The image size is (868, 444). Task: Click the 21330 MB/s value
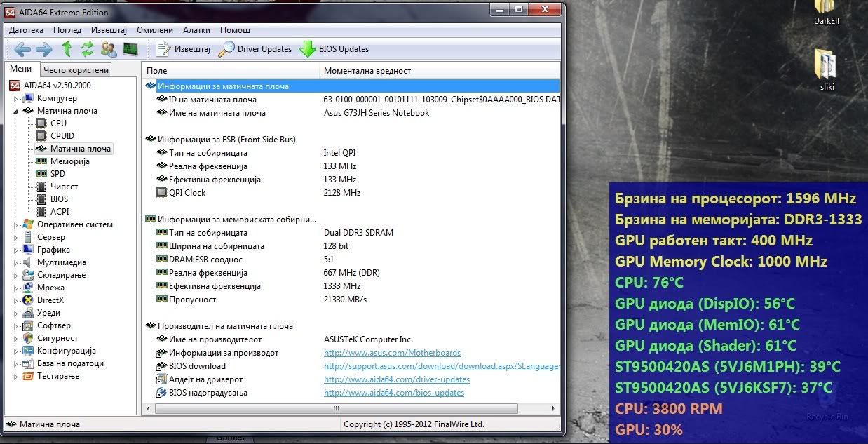[x=345, y=300]
